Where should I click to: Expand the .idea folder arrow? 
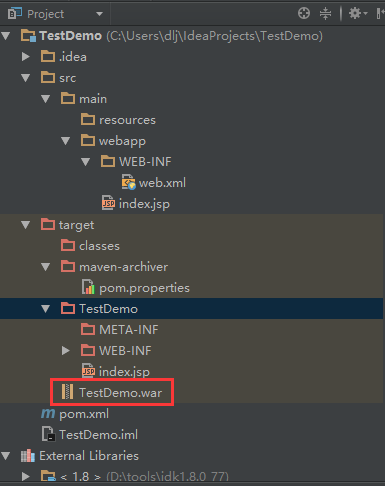[26, 56]
